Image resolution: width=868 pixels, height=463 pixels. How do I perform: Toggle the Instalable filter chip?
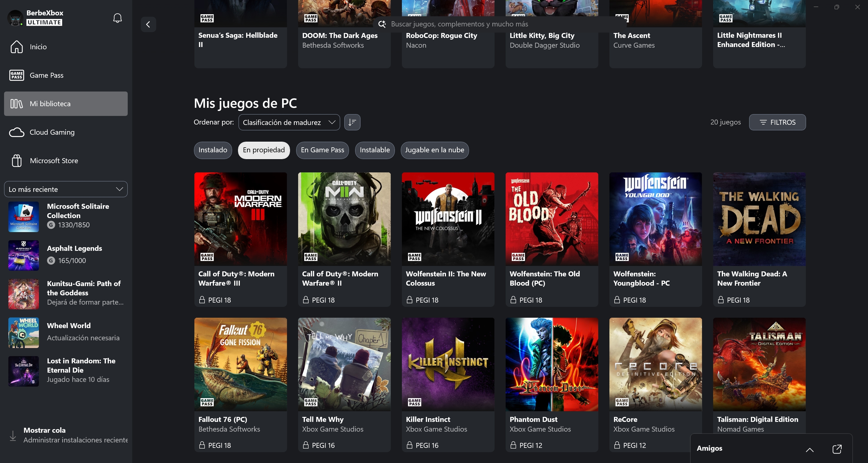point(375,150)
